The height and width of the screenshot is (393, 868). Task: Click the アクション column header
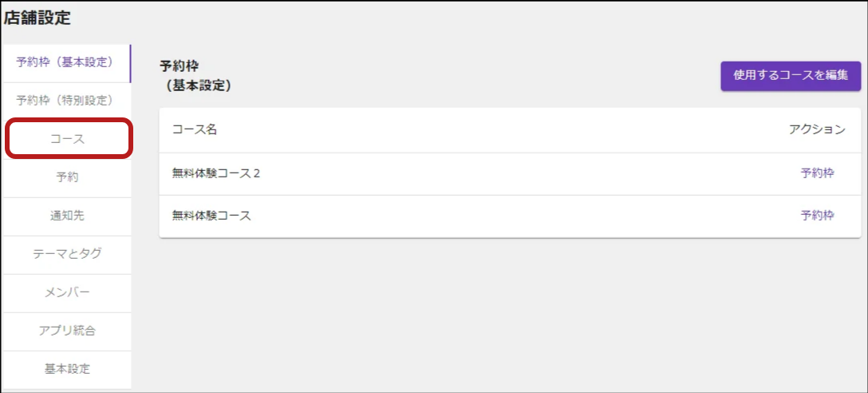click(x=817, y=130)
